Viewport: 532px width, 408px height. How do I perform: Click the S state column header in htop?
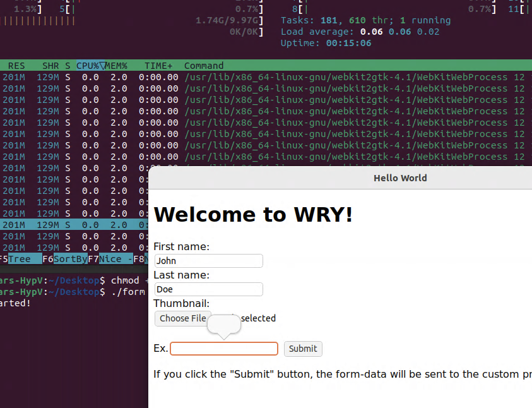pyautogui.click(x=68, y=66)
